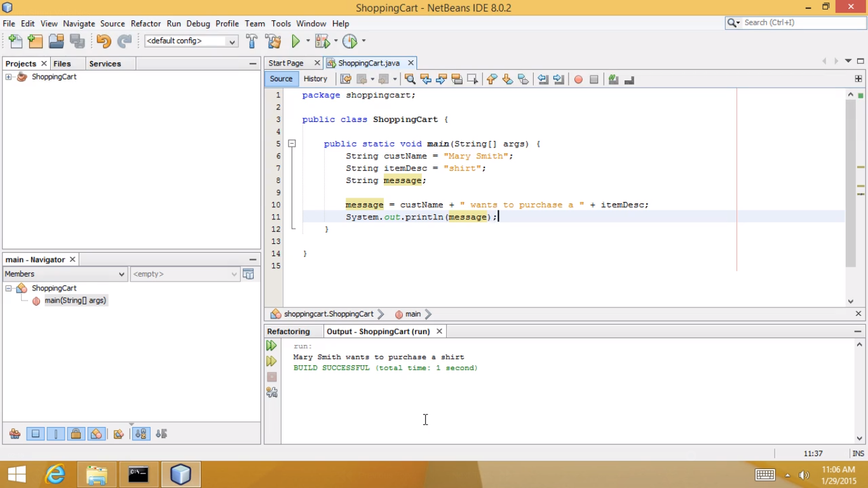This screenshot has height=488, width=868.
Task: Click the Find Previous Occurrence icon
Action: point(426,79)
